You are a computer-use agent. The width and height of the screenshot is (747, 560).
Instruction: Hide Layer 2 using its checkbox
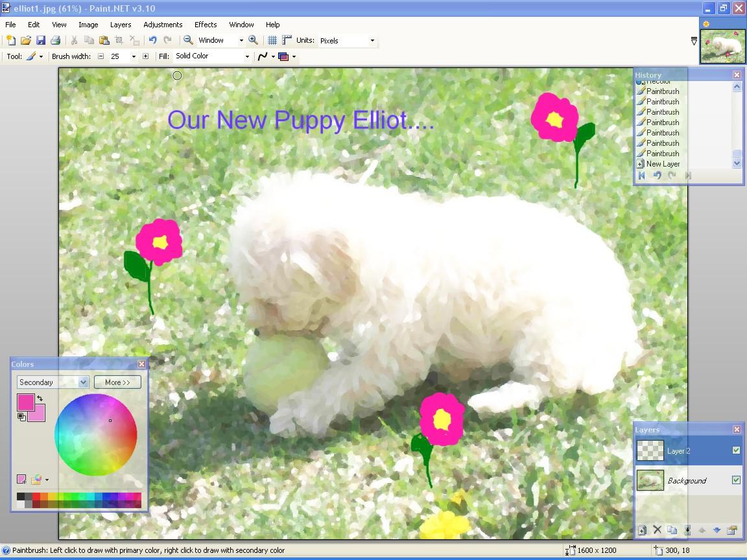(x=736, y=450)
